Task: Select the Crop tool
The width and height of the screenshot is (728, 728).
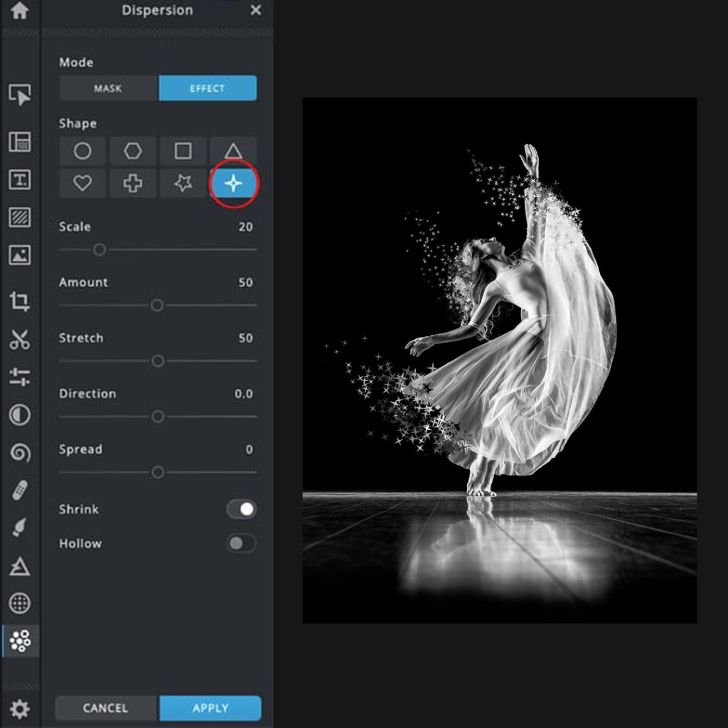Action: (x=20, y=301)
